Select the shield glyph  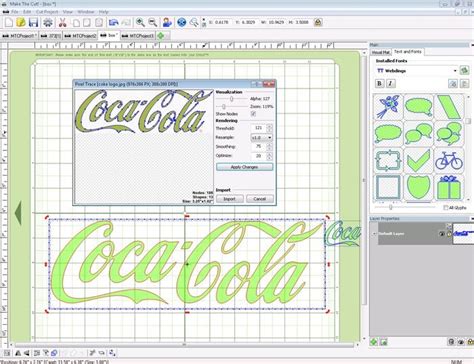pyautogui.click(x=419, y=187)
